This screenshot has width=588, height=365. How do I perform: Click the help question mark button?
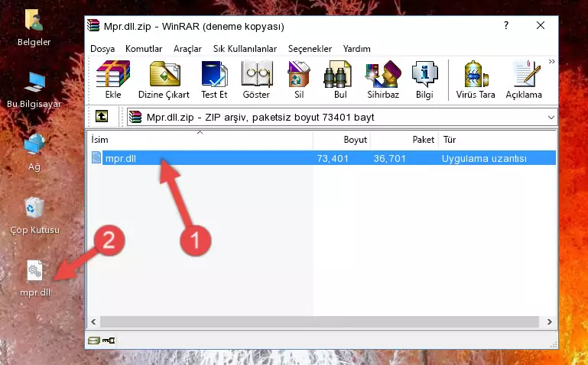pyautogui.click(x=506, y=25)
